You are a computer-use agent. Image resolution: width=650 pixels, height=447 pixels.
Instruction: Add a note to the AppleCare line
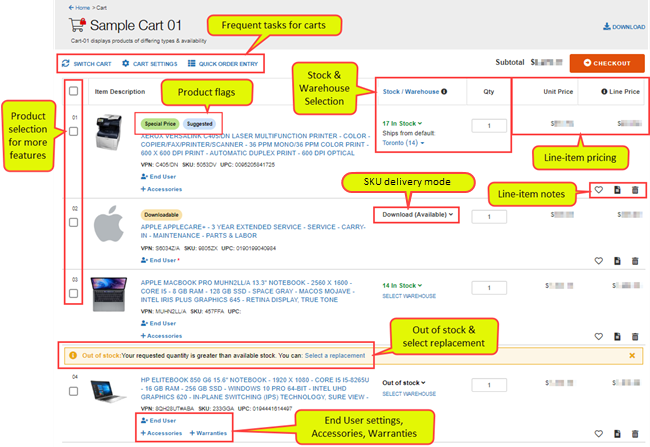tap(617, 261)
